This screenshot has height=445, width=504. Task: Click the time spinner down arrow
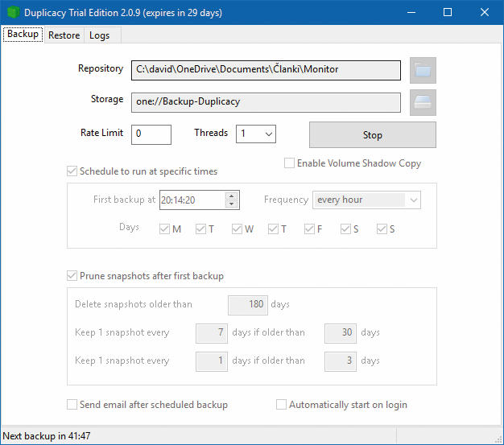point(231,204)
